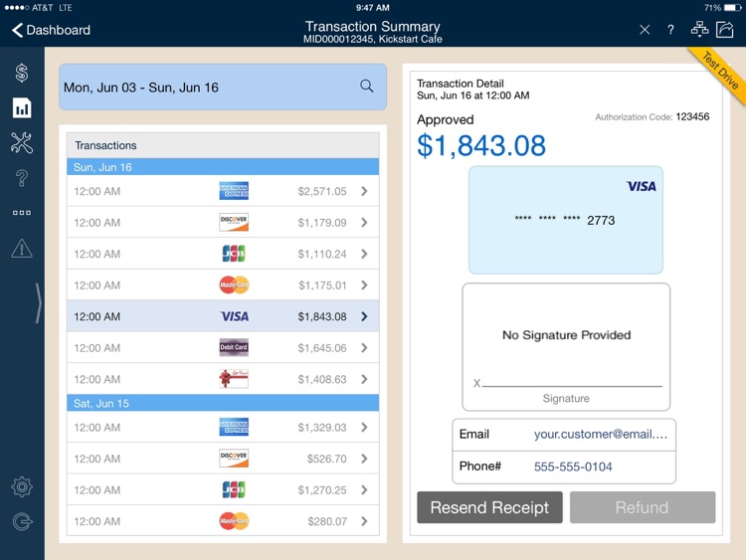Open help question mark in top header
The height and width of the screenshot is (560, 746).
670,30
